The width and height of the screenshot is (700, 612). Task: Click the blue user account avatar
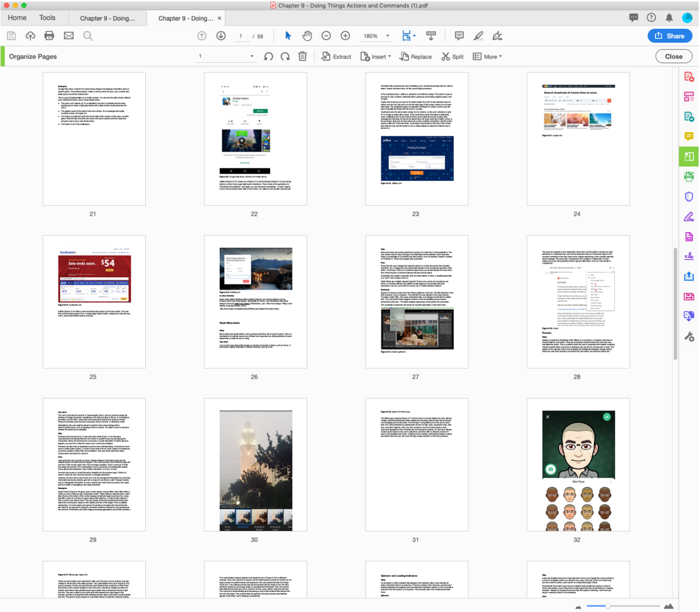pyautogui.click(x=687, y=17)
